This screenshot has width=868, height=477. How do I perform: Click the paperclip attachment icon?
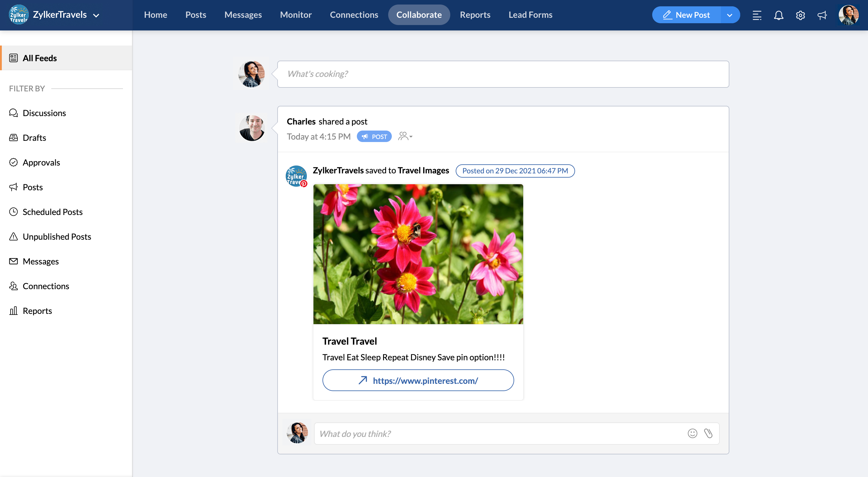[708, 433]
